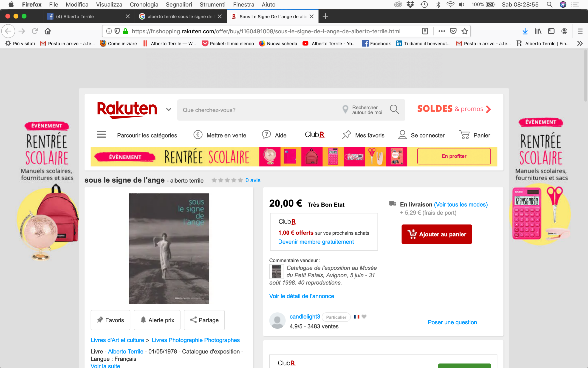Open the Segnalibri menu

(x=179, y=4)
